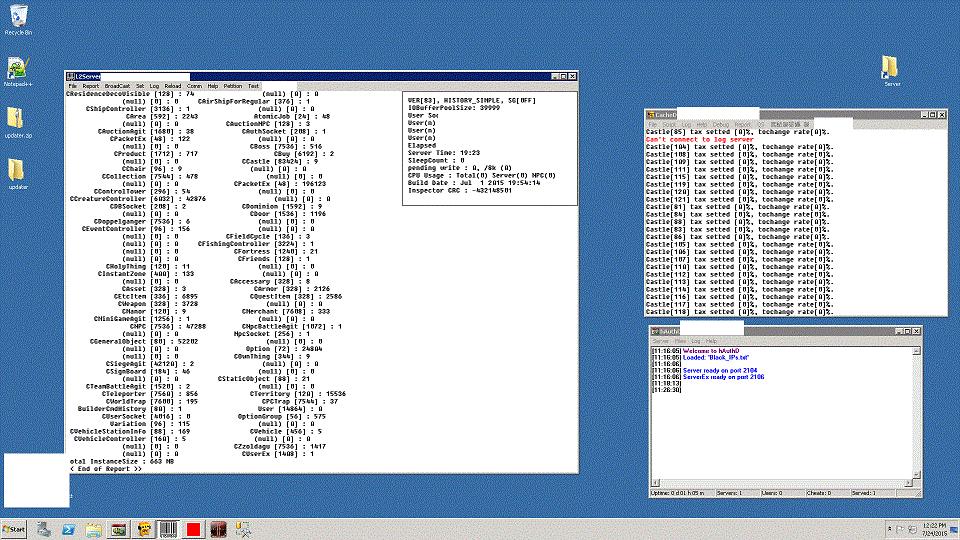
Task: Click hAuthD log vertical scrollbar up arrow
Action: point(916,351)
